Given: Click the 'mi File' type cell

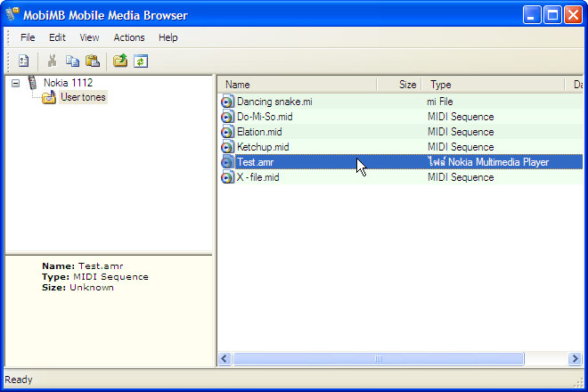Looking at the screenshot, I should 440,102.
